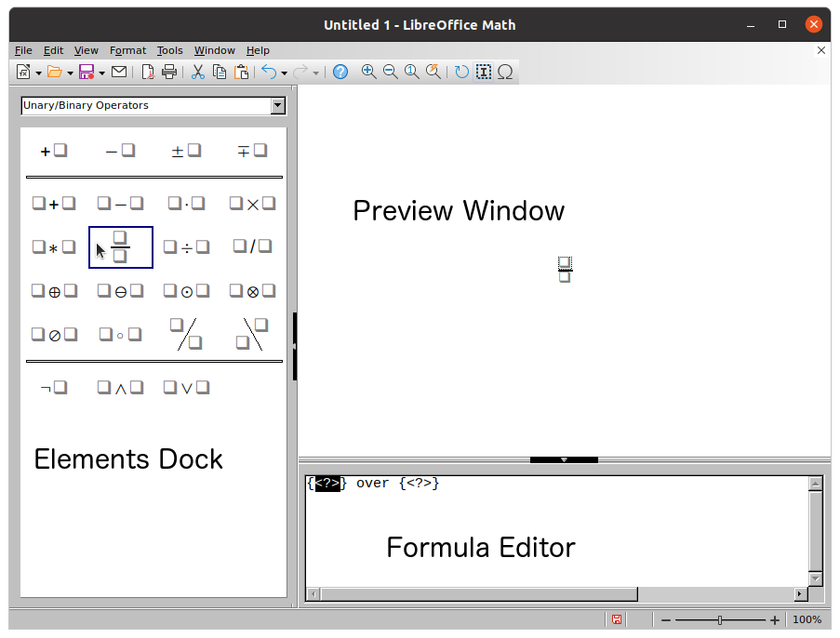
Task: Insert the division (÷) operator element
Action: [x=186, y=246]
